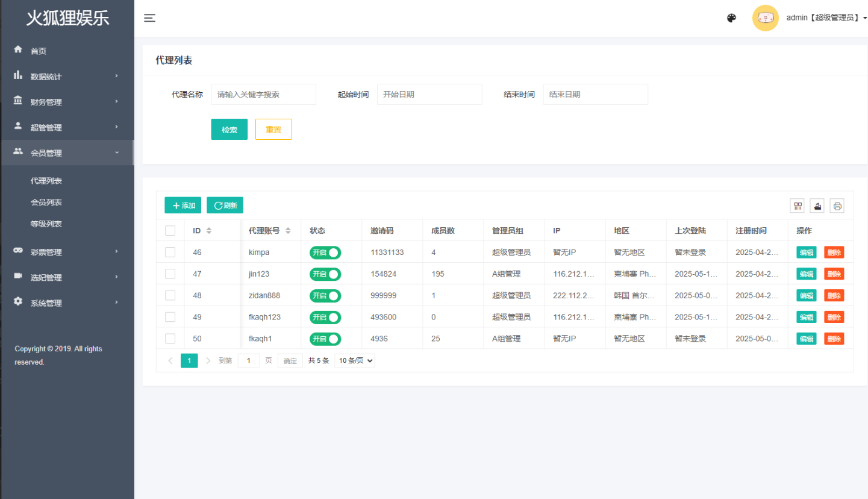The image size is (868, 499).
Task: Click 编辑 for agent jin123
Action: [807, 274]
